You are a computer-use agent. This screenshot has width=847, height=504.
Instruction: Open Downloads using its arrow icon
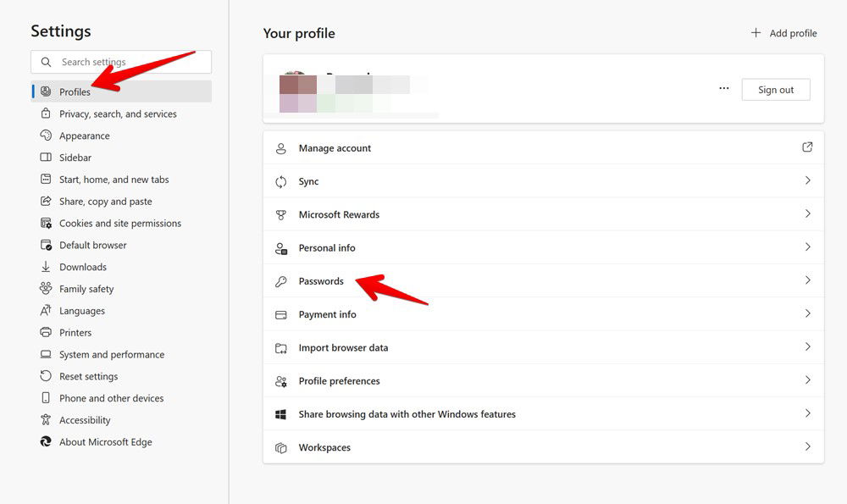(x=45, y=267)
